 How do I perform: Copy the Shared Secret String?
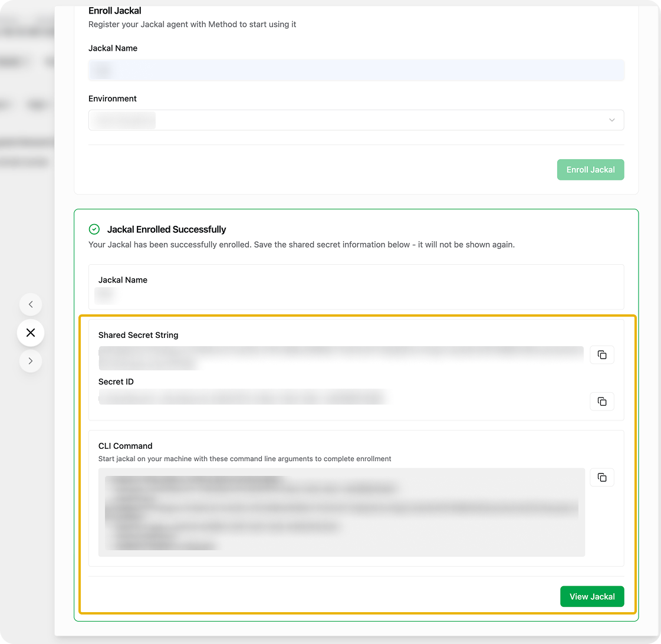[x=601, y=355]
